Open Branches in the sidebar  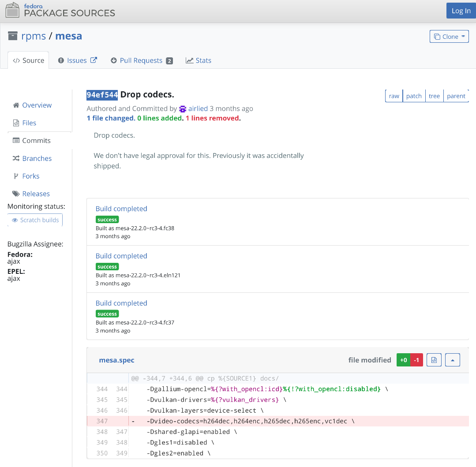[37, 158]
